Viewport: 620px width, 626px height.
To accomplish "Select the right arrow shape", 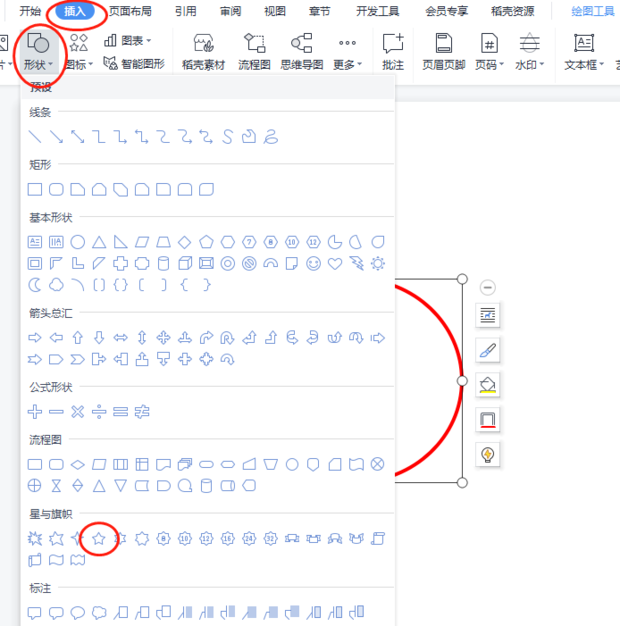I will tap(35, 338).
